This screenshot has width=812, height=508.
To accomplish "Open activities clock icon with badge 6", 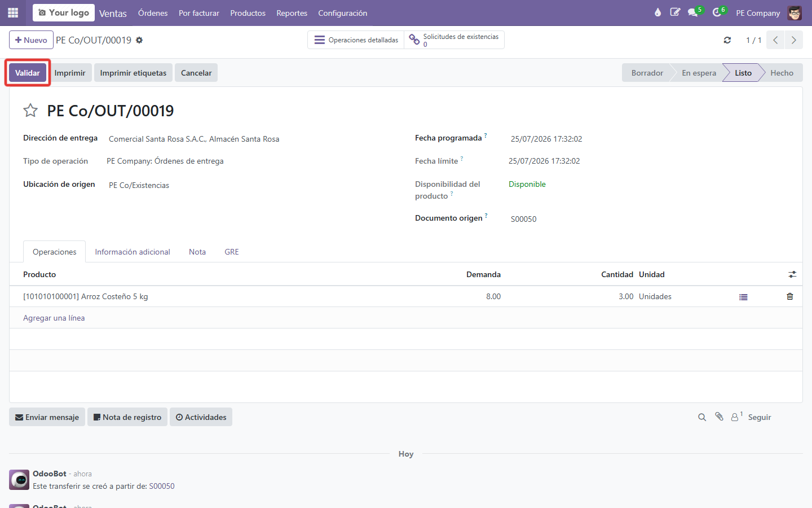I will tap(718, 12).
